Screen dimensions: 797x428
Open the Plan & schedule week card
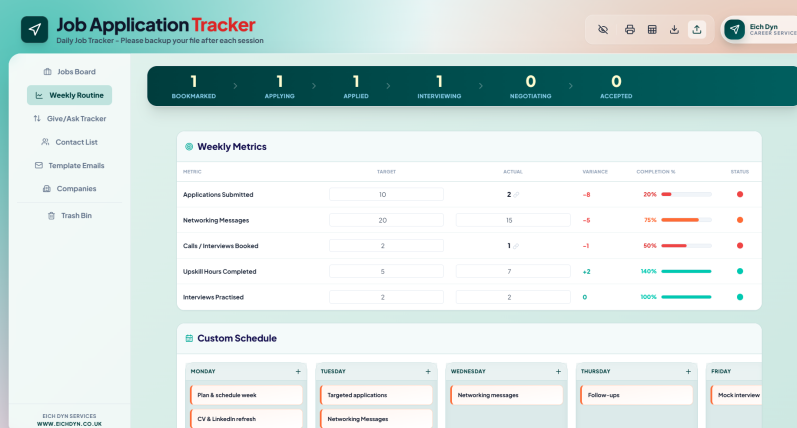[x=246, y=395]
